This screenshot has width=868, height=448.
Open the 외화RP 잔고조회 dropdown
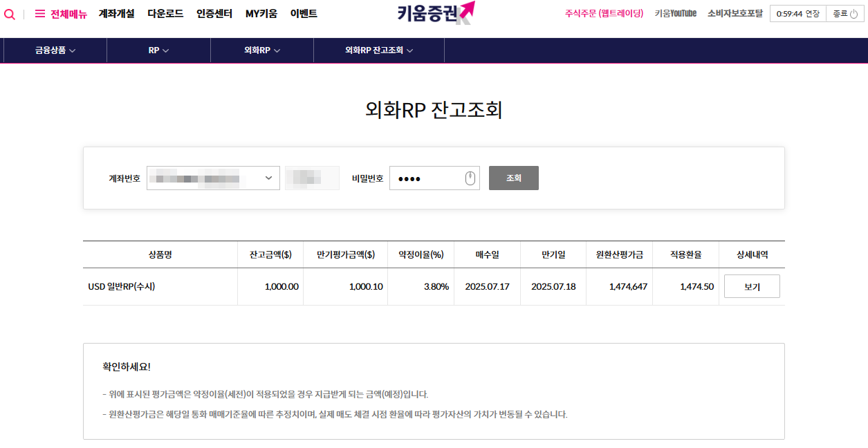379,50
